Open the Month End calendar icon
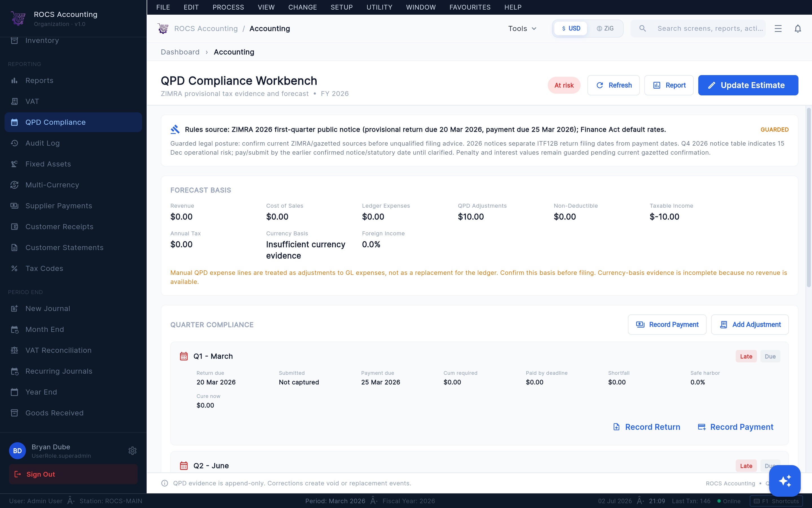This screenshot has height=508, width=812. point(14,330)
